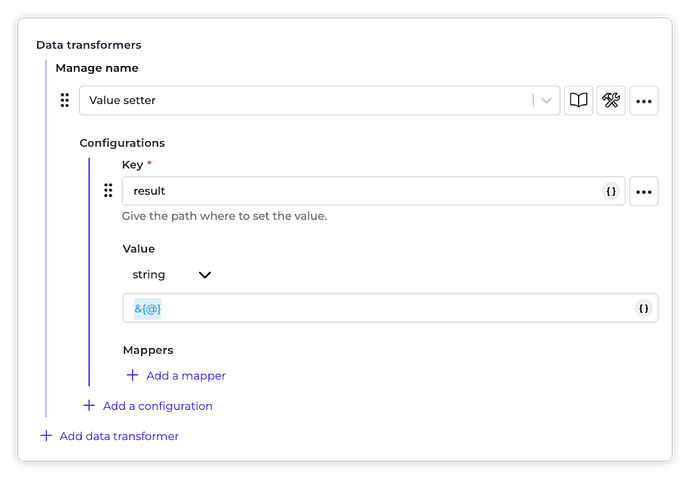Focus the Key input containing result

tap(373, 191)
